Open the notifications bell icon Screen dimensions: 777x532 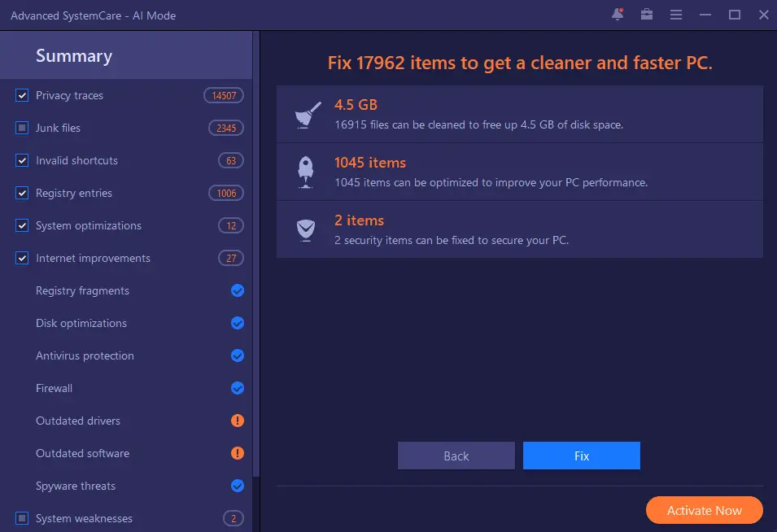tap(618, 15)
